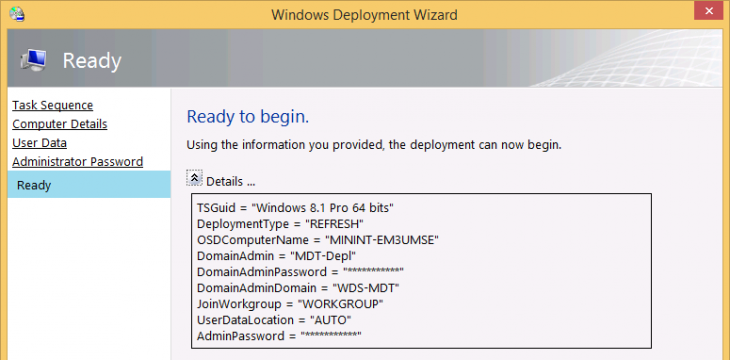Click the Windows Deployment Wizard title text

tap(365, 14)
